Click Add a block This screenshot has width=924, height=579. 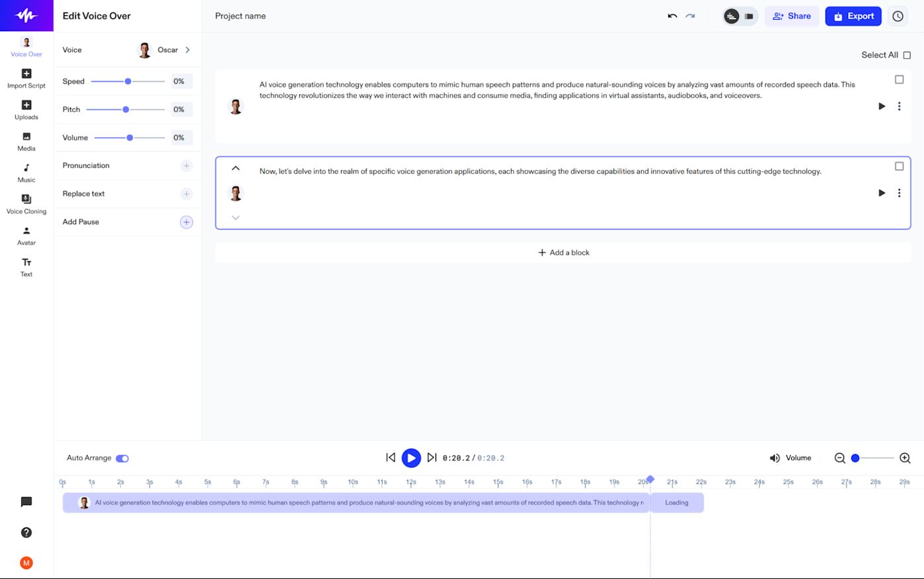click(x=563, y=252)
